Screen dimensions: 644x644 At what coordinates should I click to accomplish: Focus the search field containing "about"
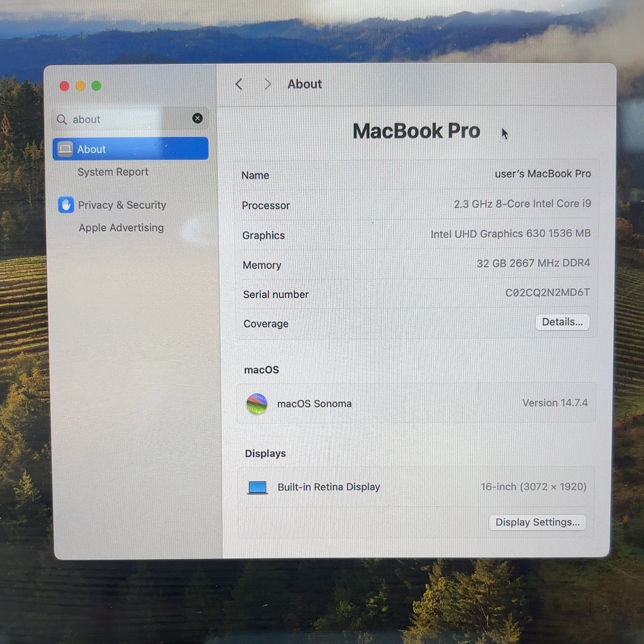130,119
